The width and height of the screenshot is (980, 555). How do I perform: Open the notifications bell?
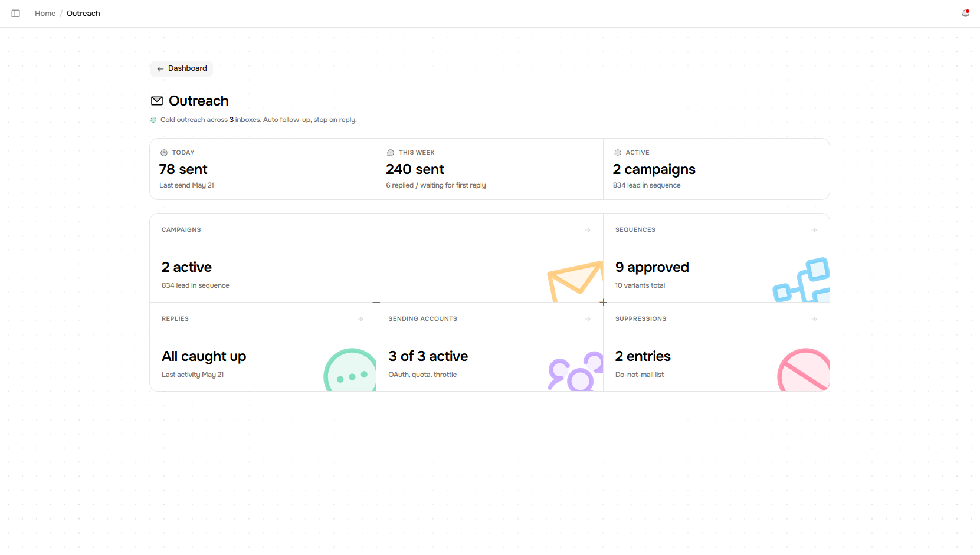(x=965, y=13)
